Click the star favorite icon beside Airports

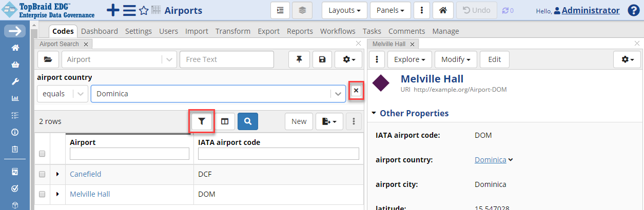click(x=144, y=11)
